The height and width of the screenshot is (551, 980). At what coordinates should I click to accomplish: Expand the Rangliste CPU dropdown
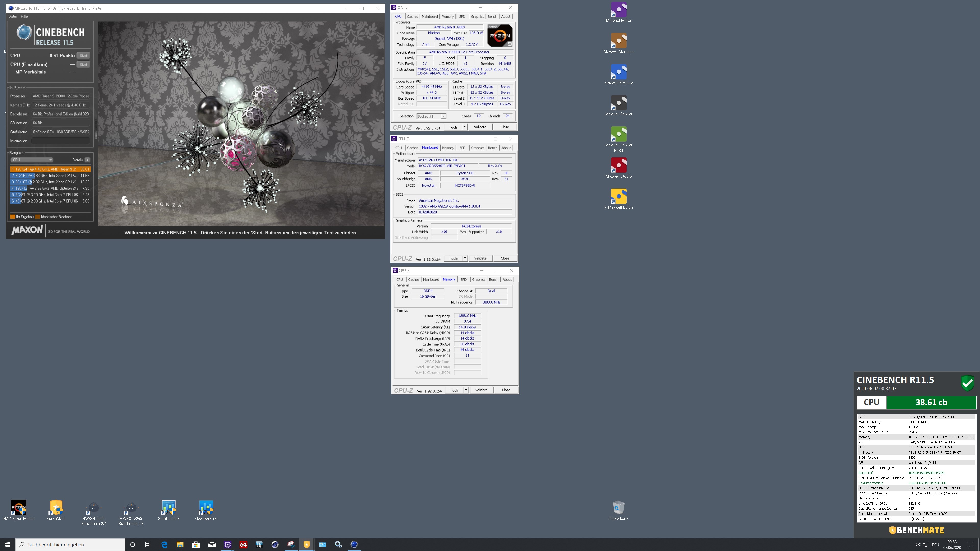(32, 160)
